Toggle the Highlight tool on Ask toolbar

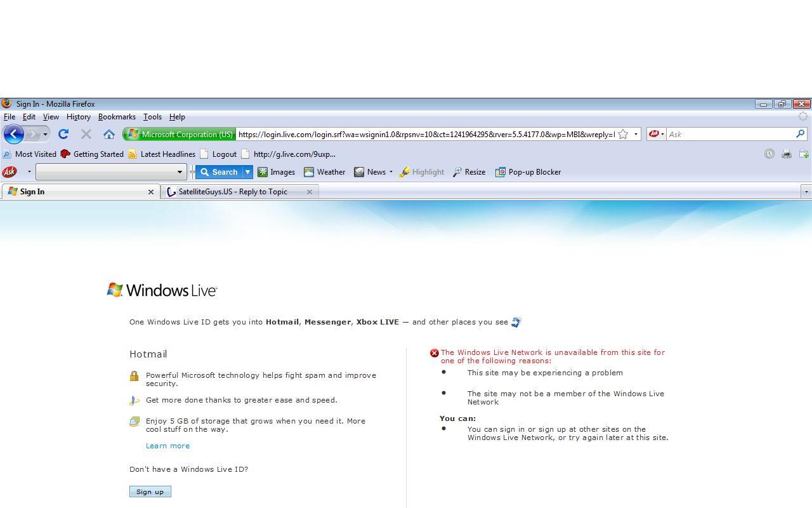[x=421, y=171]
